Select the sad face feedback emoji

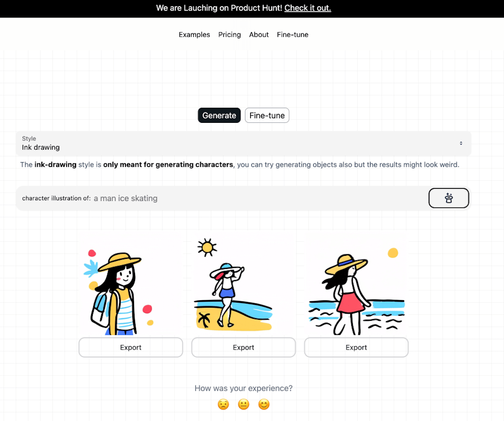tap(223, 404)
